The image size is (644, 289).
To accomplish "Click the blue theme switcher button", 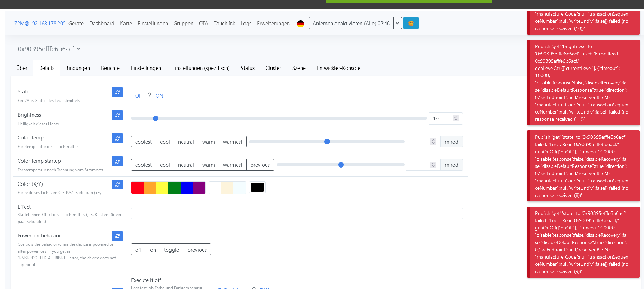I will pos(411,23).
